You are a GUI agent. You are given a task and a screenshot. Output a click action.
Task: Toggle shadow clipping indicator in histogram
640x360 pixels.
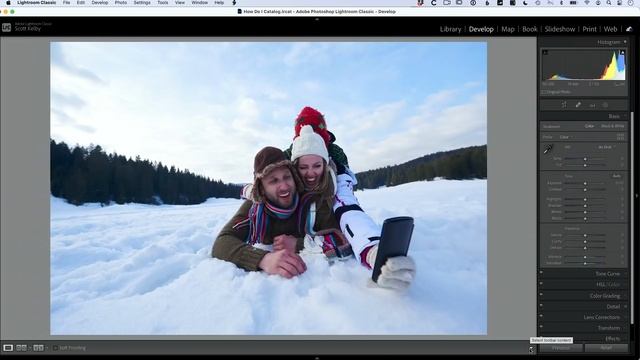[545, 52]
